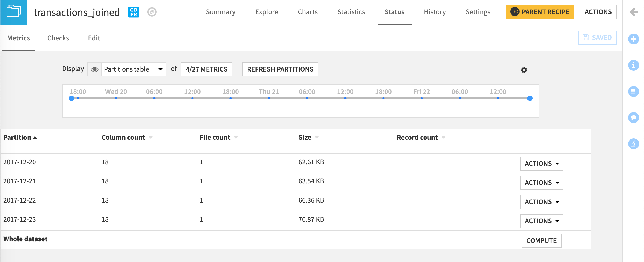Image resolution: width=644 pixels, height=262 pixels.
Task: Open the Actions panel via plus icon
Action: pos(634,39)
